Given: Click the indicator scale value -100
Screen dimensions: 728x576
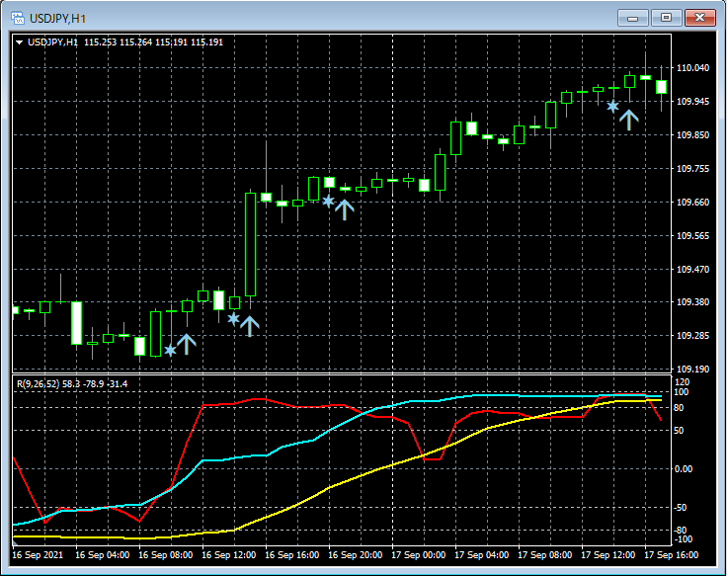Looking at the screenshot, I should (x=683, y=539).
